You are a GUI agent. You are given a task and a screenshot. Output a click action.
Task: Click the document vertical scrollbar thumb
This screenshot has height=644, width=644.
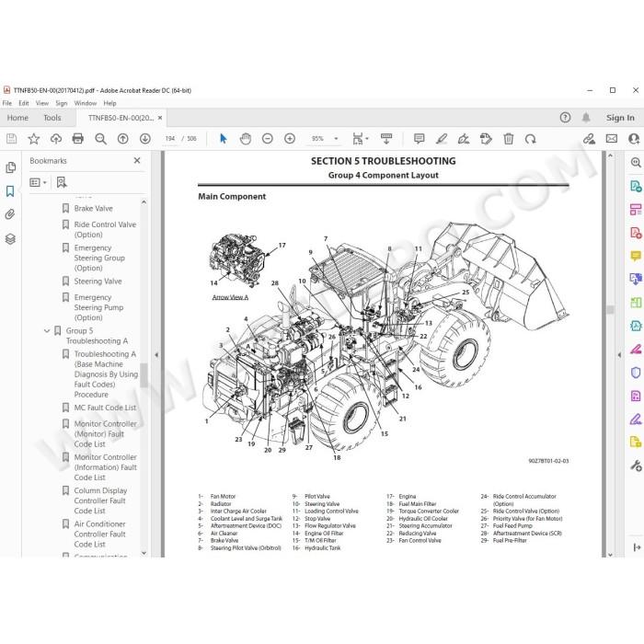(610, 309)
